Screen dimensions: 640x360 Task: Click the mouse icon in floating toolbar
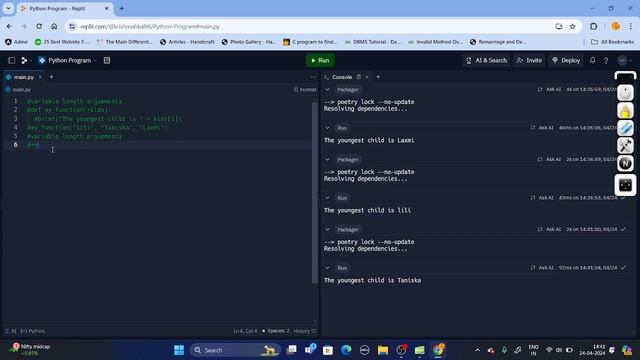(625, 93)
